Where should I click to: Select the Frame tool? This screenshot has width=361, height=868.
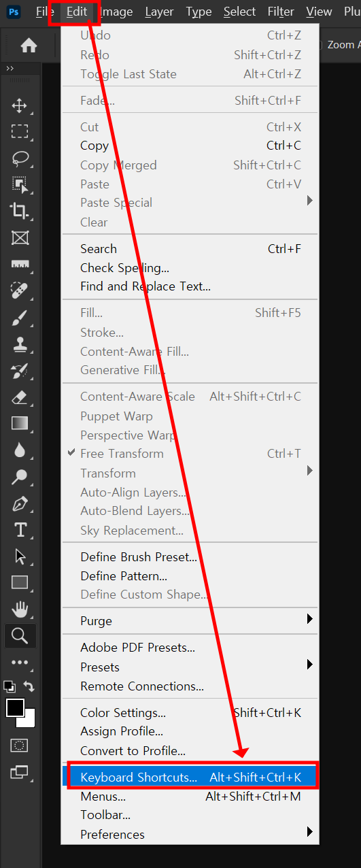(x=20, y=237)
